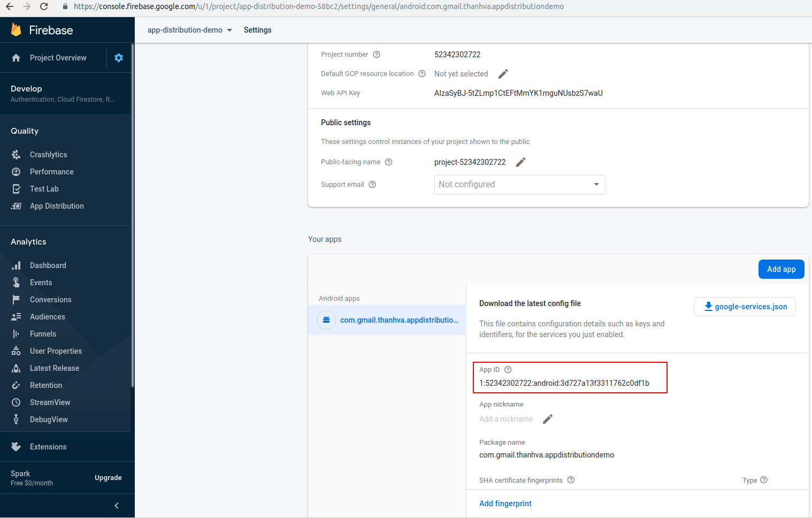The width and height of the screenshot is (812, 518).
Task: Edit the default GCP resource location
Action: [x=503, y=74]
